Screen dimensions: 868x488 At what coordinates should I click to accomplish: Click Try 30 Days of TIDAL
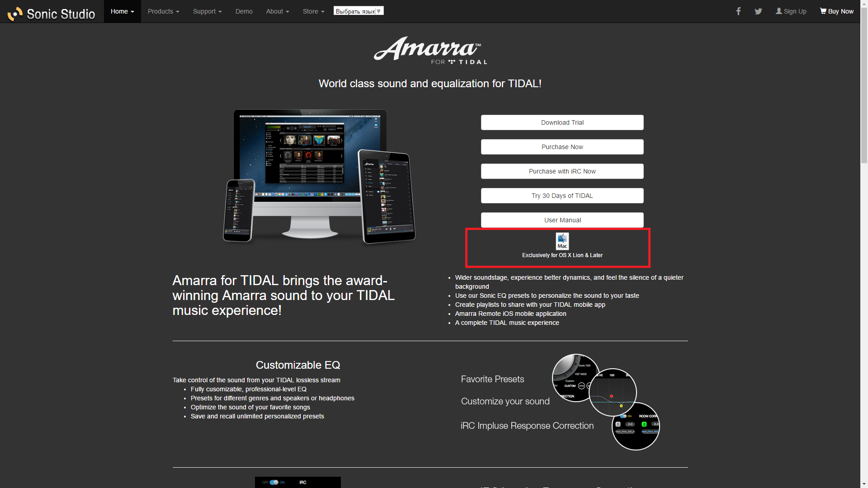(562, 196)
